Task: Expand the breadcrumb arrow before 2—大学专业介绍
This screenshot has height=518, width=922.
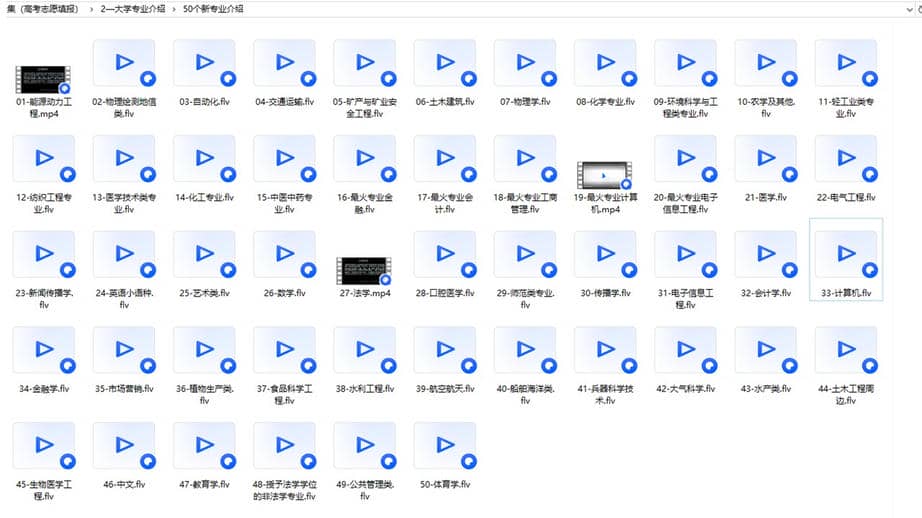Action: pyautogui.click(x=91, y=9)
